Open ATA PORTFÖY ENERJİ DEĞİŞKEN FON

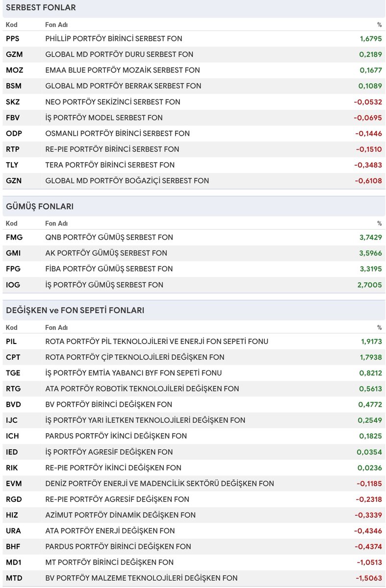coord(110,531)
